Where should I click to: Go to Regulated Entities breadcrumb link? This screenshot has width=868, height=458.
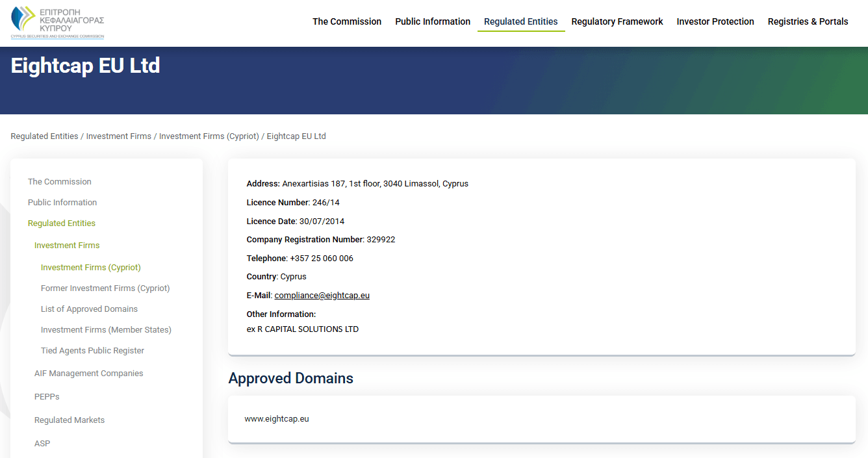(44, 136)
